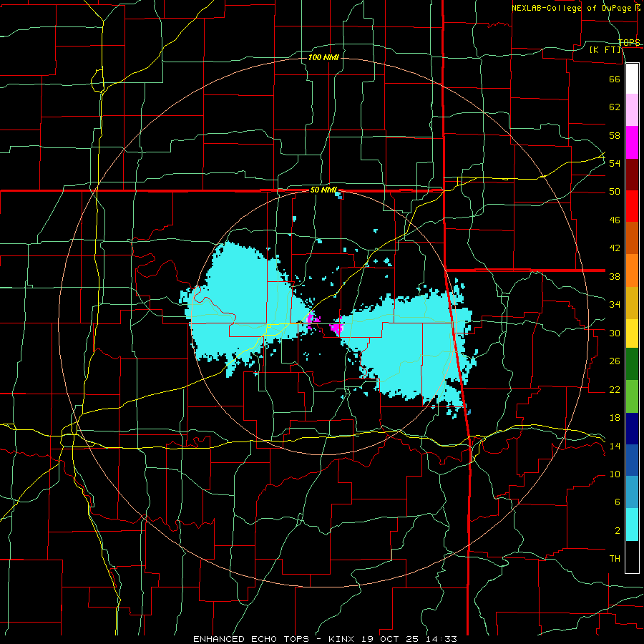Click the eastern magenta high-top echo cell
The height and width of the screenshot is (644, 644).
tap(337, 326)
